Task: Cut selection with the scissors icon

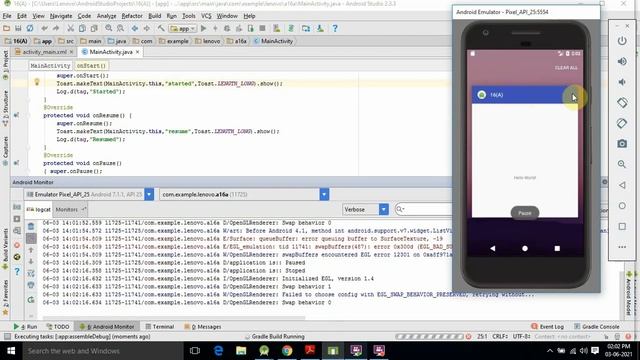Action: tap(71, 29)
